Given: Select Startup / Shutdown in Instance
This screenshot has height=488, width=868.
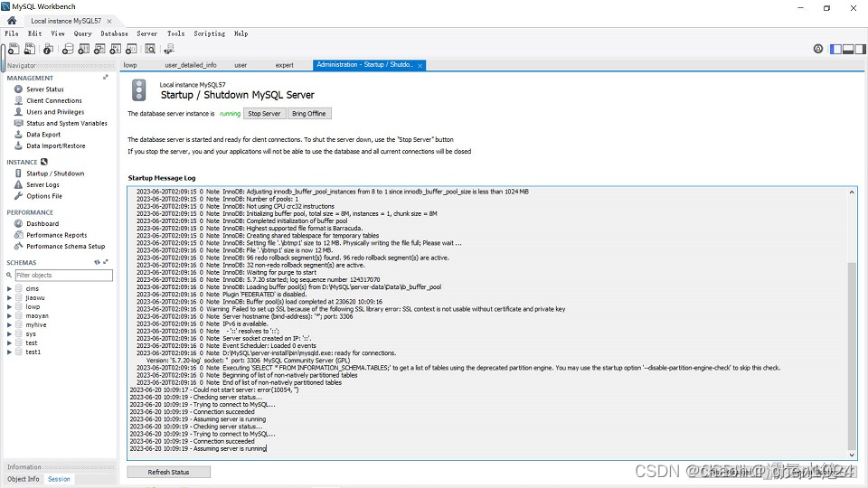Looking at the screenshot, I should click(x=55, y=174).
